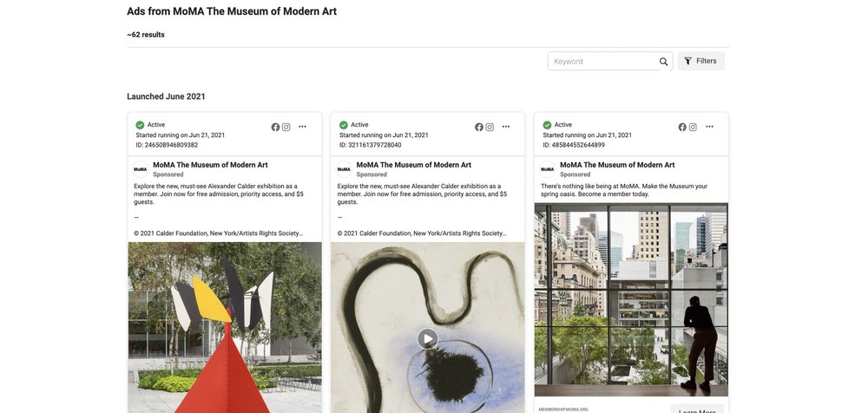Open MoMA page name link in second ad
The width and height of the screenshot is (868, 413).
pos(413,165)
